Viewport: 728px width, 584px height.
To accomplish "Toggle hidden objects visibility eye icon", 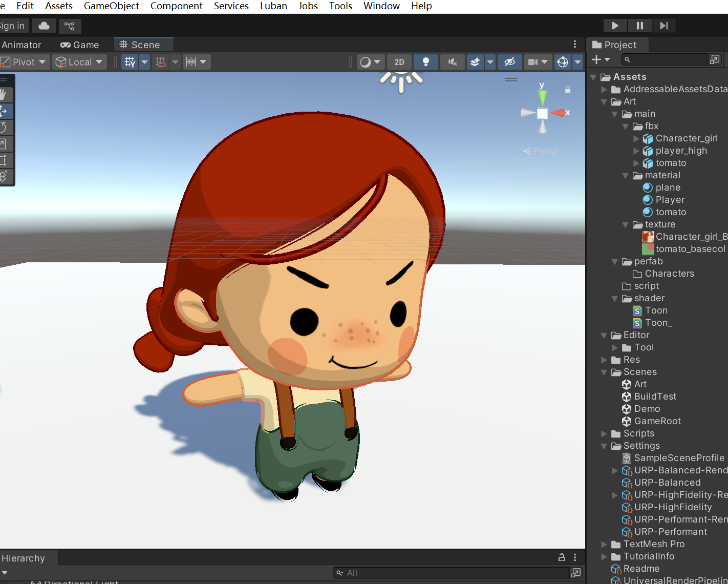I will tap(509, 62).
